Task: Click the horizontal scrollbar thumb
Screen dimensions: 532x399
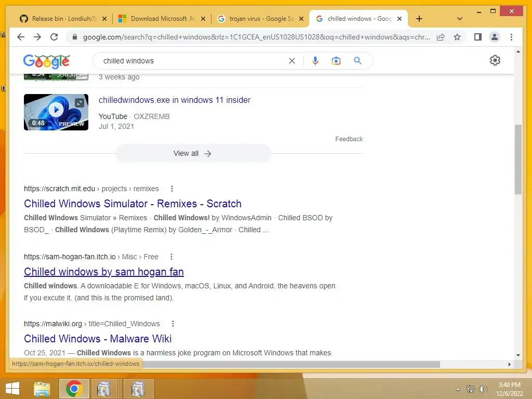Action: point(291,364)
